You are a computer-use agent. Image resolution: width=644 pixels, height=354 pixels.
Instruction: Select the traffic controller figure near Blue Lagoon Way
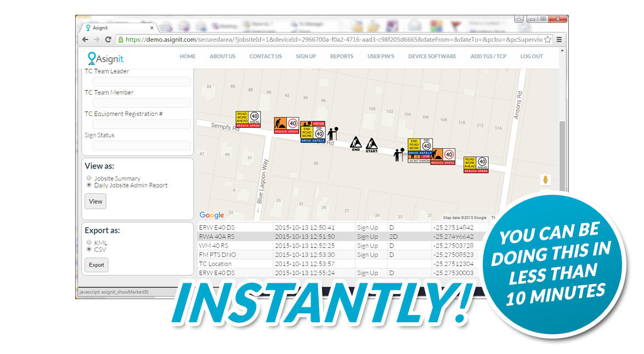pos(332,133)
